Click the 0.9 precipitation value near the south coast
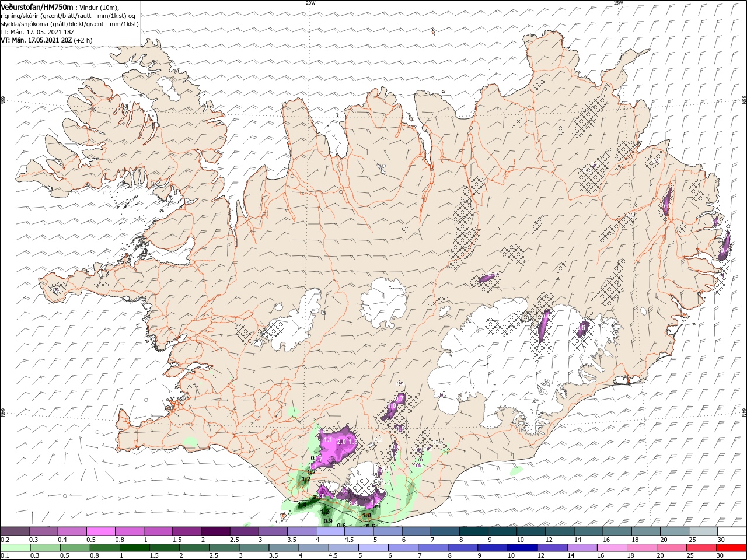Image resolution: width=747 pixels, height=560 pixels. pyautogui.click(x=328, y=521)
